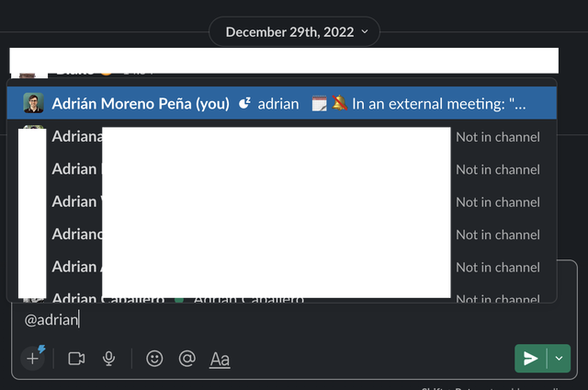Click the away status icon beside adrian
This screenshot has height=390, width=588.
tap(244, 104)
